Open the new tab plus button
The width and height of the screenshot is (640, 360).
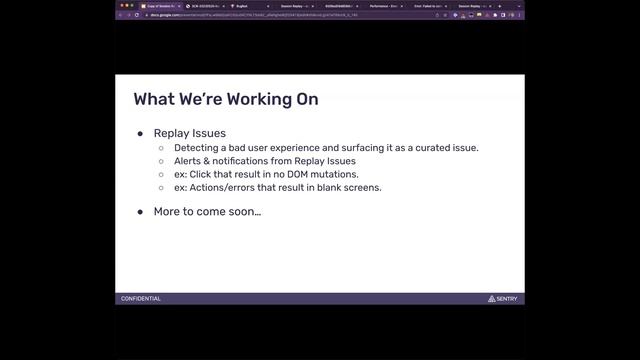[500, 6]
